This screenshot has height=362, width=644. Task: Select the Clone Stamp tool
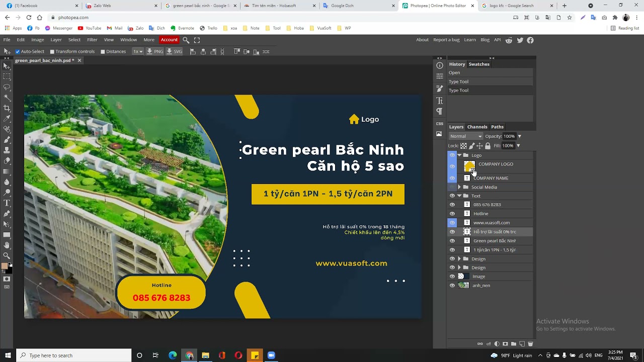7,150
